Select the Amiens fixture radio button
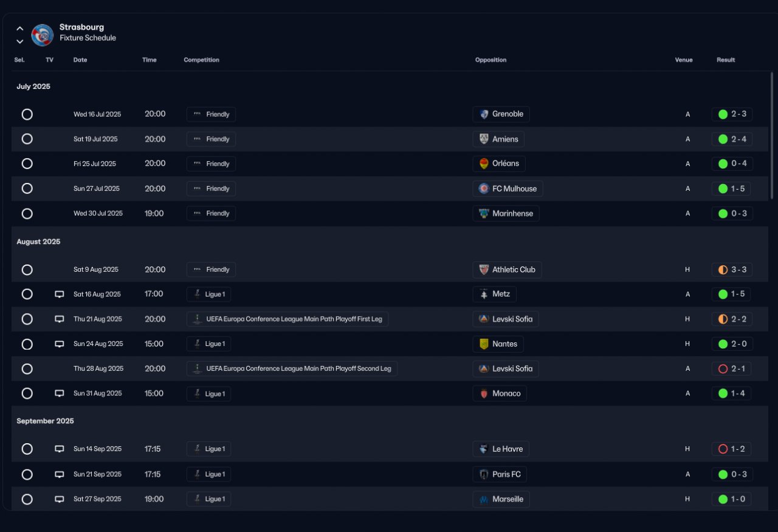The height and width of the screenshot is (532, 778). tap(27, 139)
